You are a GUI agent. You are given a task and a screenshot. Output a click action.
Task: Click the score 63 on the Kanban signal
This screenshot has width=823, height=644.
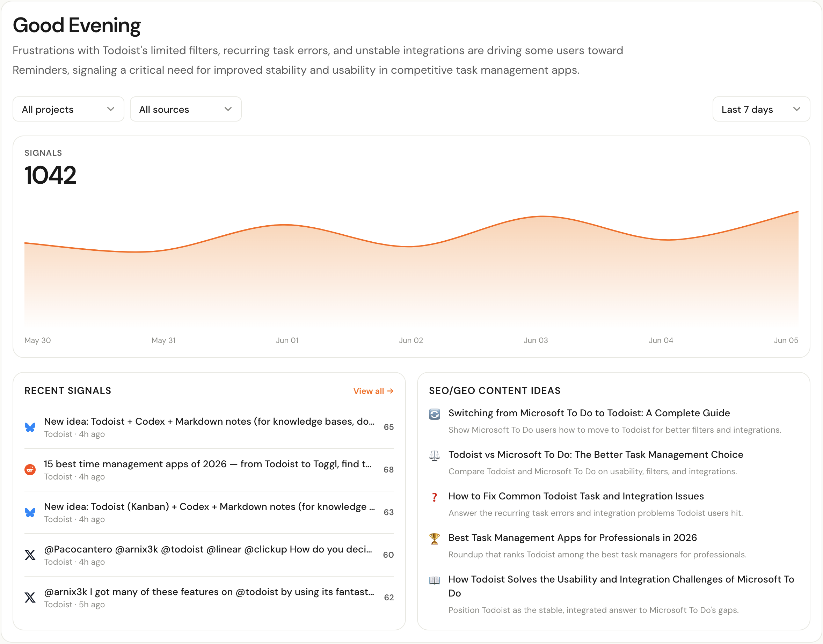388,512
